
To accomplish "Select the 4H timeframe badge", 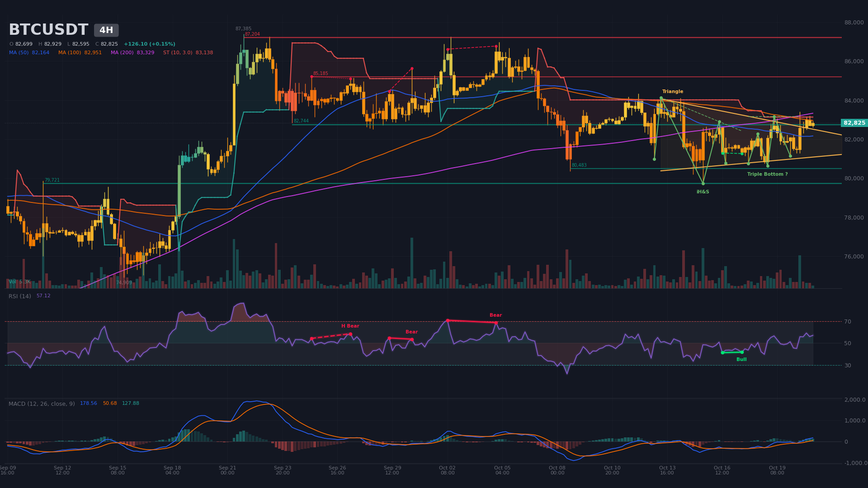I will pyautogui.click(x=106, y=30).
